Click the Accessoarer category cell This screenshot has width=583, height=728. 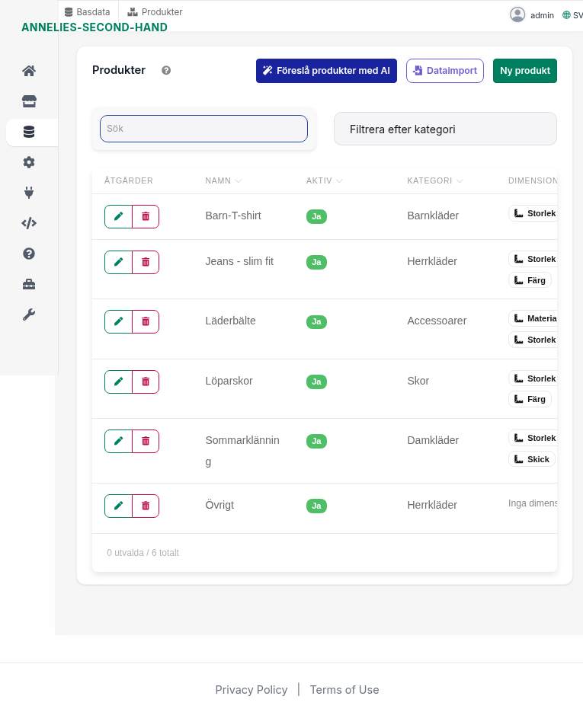[437, 321]
